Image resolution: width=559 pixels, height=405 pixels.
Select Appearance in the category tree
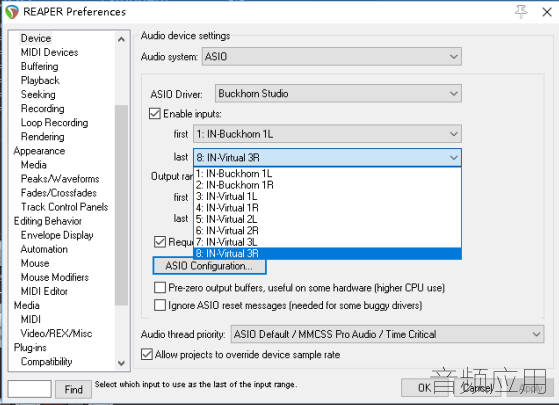point(39,151)
